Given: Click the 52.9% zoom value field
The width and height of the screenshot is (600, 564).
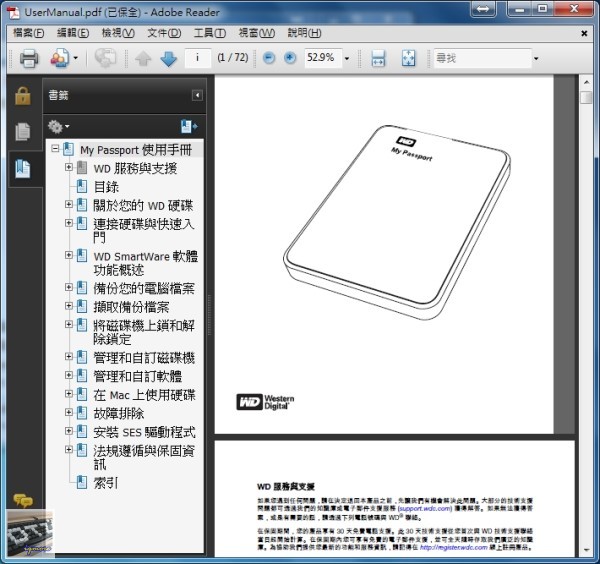Looking at the screenshot, I should click(x=323, y=58).
